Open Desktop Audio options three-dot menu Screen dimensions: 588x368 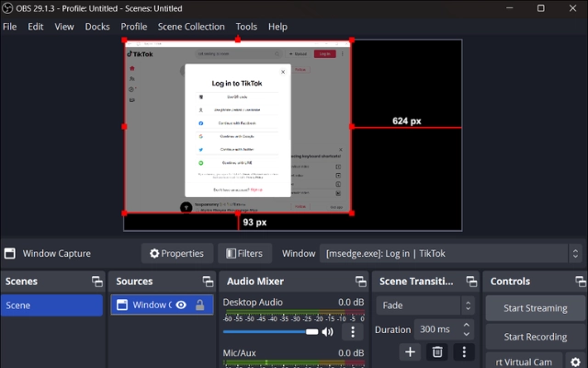(x=353, y=331)
